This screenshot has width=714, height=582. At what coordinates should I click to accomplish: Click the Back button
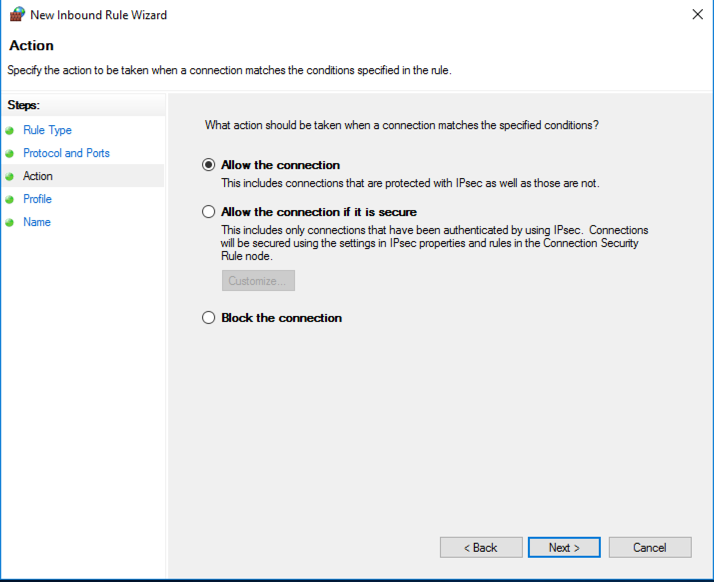481,548
